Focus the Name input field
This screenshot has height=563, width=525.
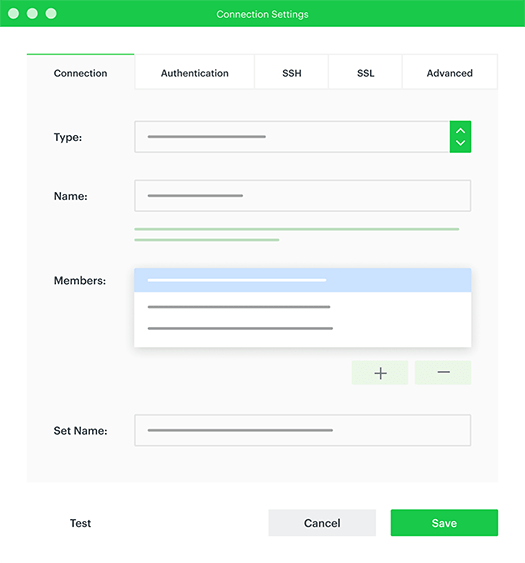click(x=303, y=196)
